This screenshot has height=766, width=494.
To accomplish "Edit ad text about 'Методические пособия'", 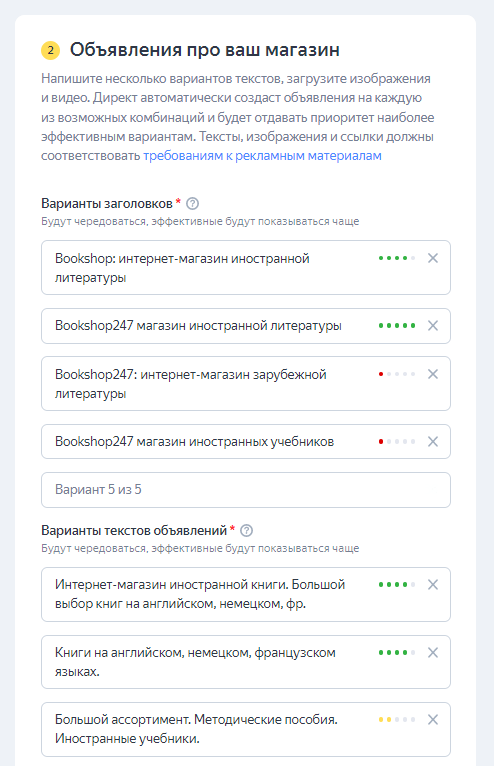I will tap(210, 729).
